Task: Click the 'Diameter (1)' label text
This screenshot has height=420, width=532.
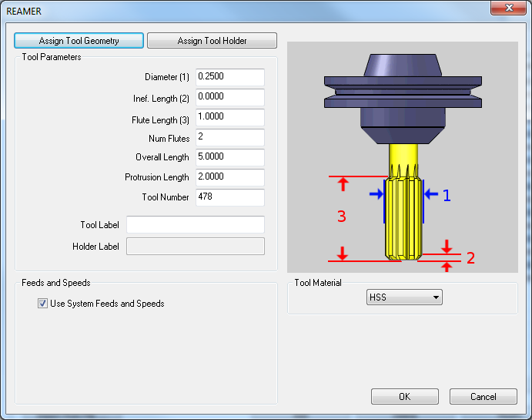Action: tap(167, 77)
